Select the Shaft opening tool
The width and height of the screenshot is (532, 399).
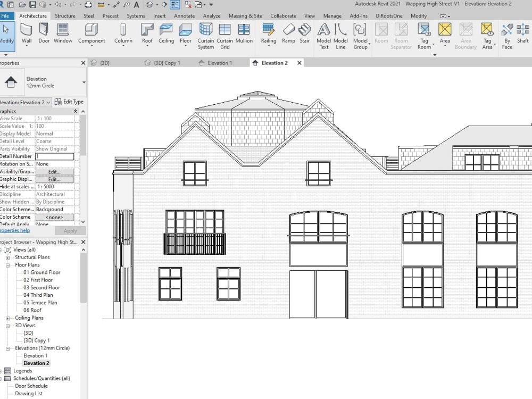coord(523,34)
